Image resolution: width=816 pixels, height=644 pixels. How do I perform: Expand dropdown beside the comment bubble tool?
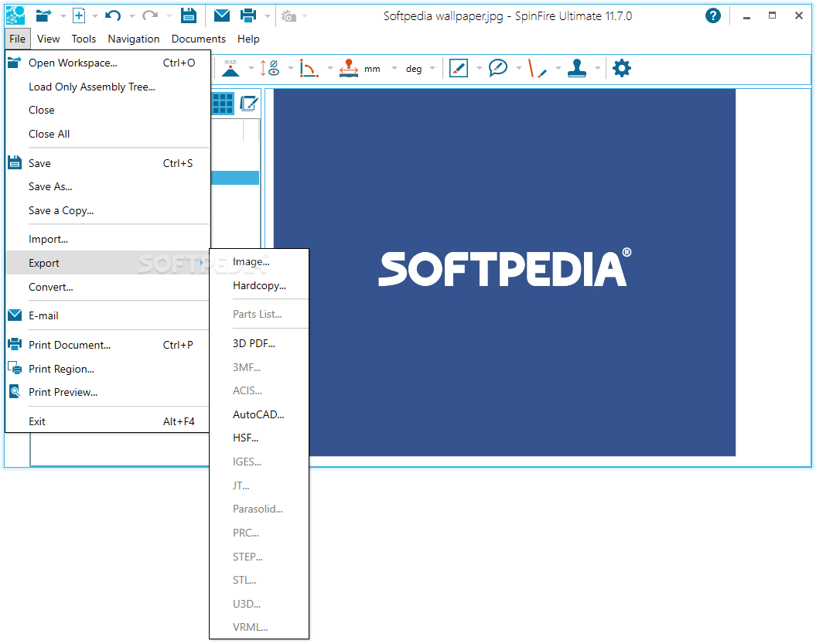tap(518, 68)
